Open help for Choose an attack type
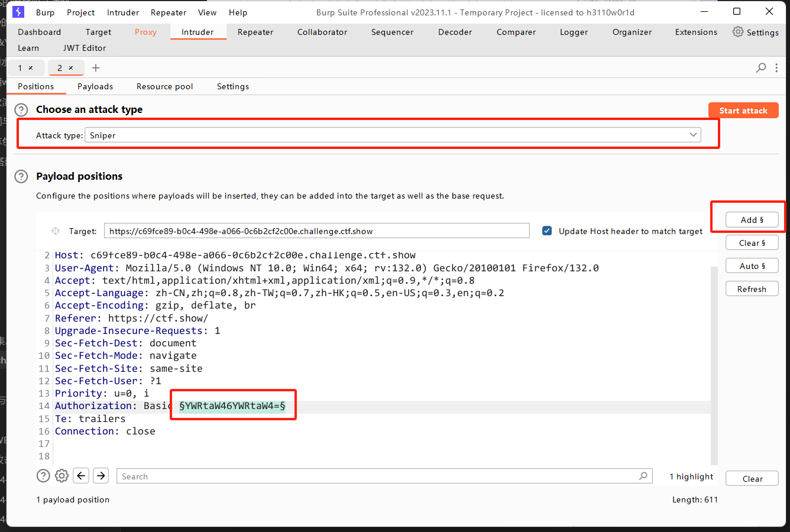The height and width of the screenshot is (532, 790). point(21,110)
